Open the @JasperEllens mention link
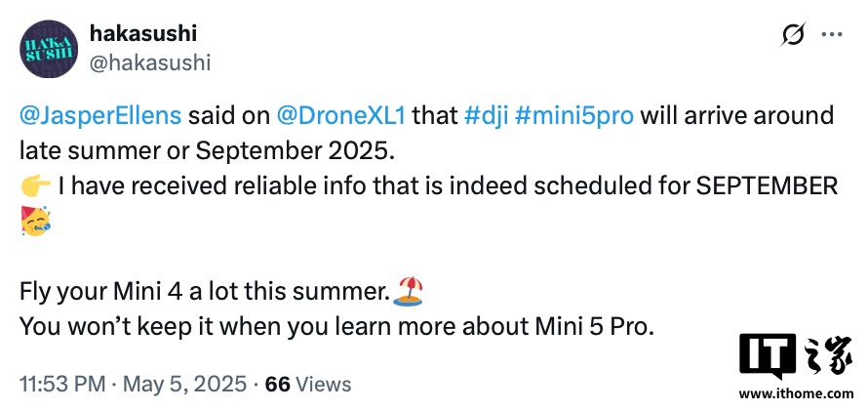Screen dimensions: 868x410 [100, 117]
